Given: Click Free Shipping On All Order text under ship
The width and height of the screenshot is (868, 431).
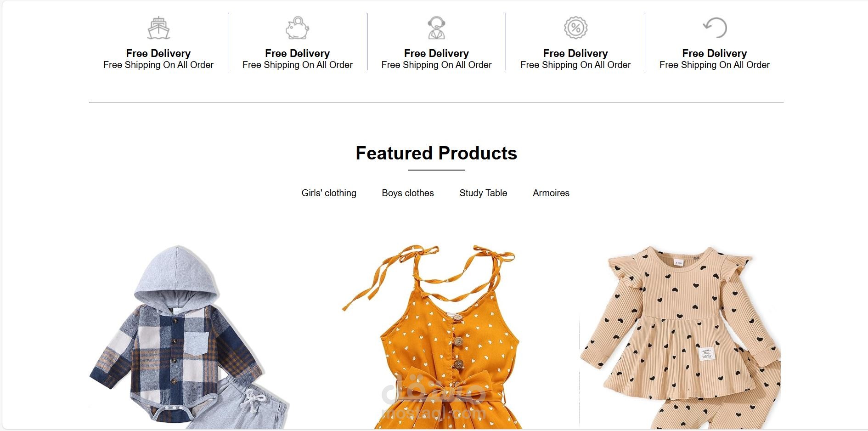Looking at the screenshot, I should coord(158,65).
